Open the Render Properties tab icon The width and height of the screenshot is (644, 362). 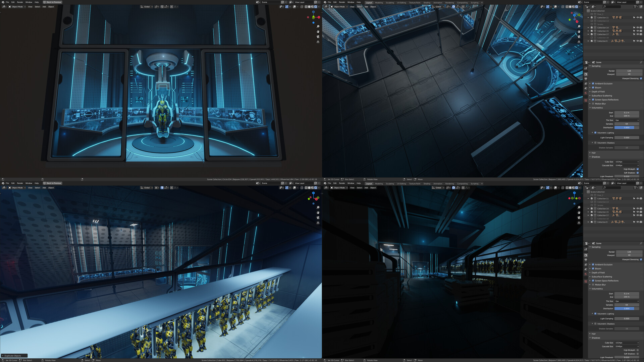tap(586, 74)
